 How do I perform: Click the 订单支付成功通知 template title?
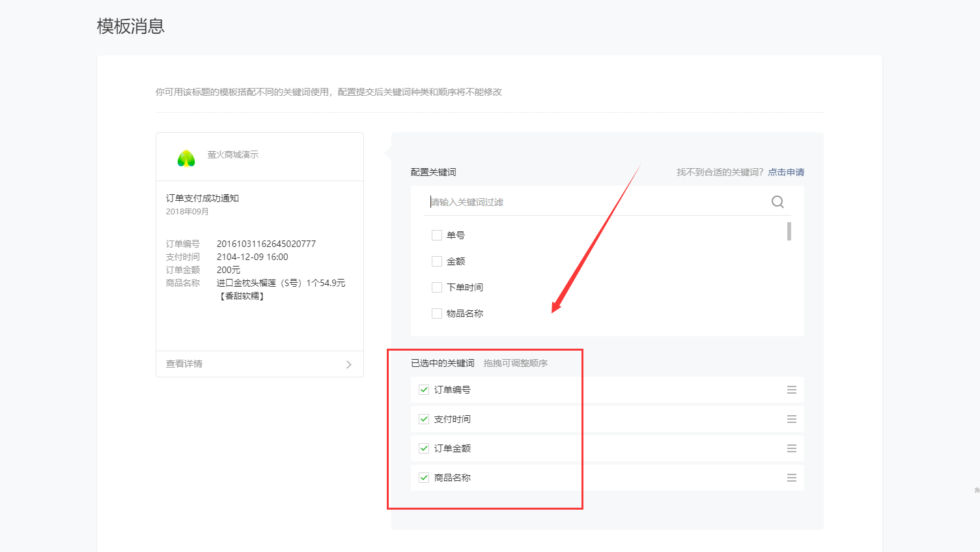203,198
